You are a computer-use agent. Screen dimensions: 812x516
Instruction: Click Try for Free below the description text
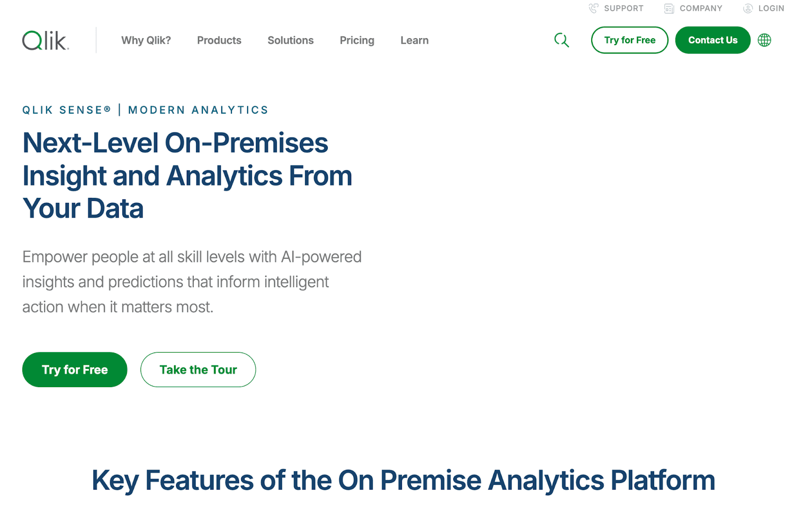(75, 369)
